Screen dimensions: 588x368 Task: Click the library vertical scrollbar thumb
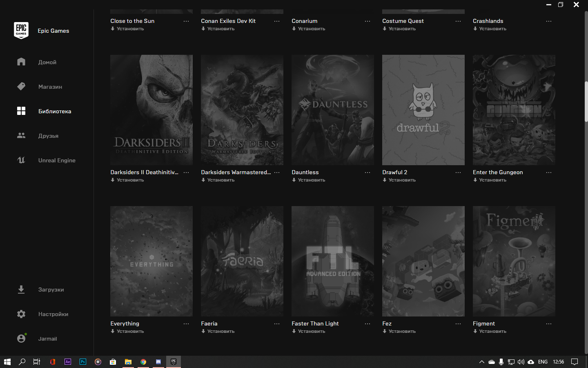[x=586, y=101]
